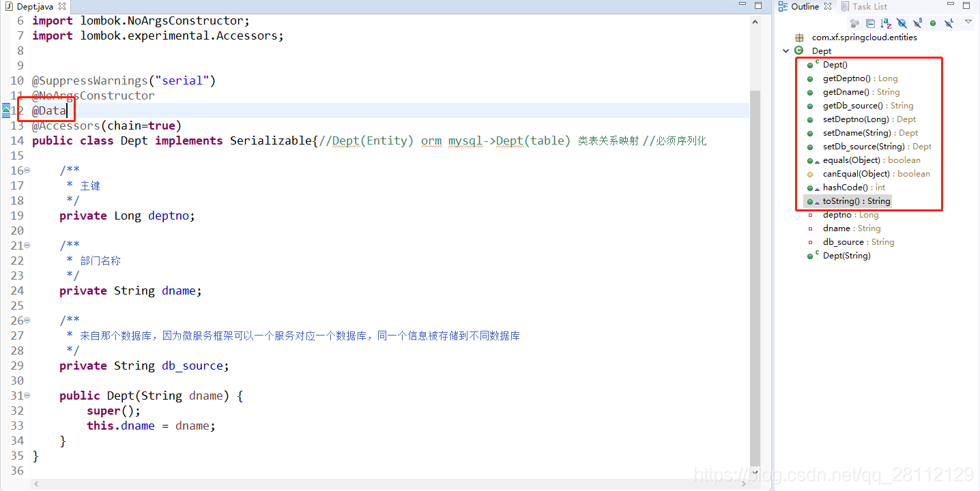Minimize the editor area
This screenshot has width=980, height=491.
pyautogui.click(x=743, y=5)
